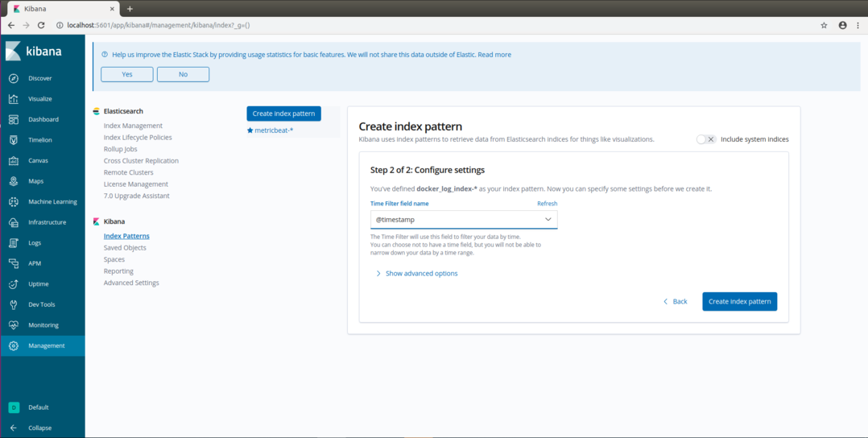Open Advanced Settings page
Viewport: 868px width, 438px height.
click(131, 283)
